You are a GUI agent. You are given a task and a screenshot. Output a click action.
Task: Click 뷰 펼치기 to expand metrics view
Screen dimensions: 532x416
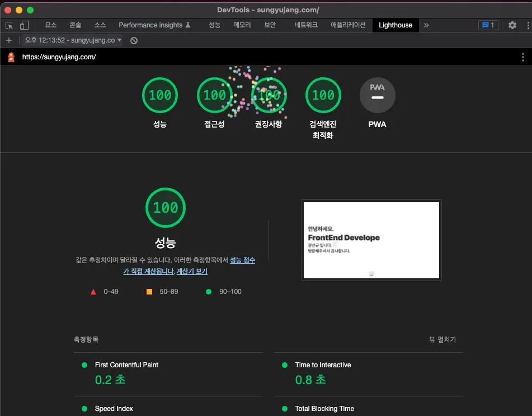click(441, 340)
